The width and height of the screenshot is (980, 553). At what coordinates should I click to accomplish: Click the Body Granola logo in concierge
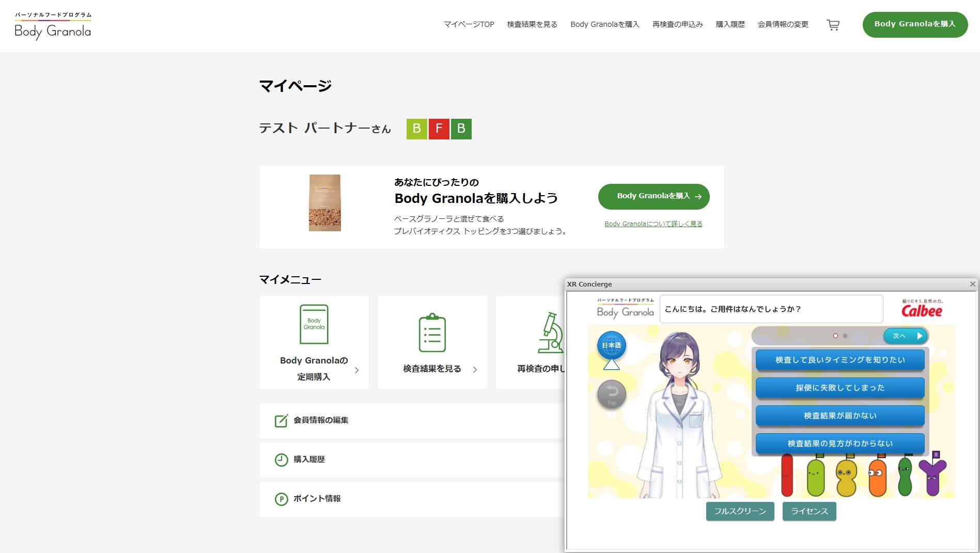tap(625, 308)
